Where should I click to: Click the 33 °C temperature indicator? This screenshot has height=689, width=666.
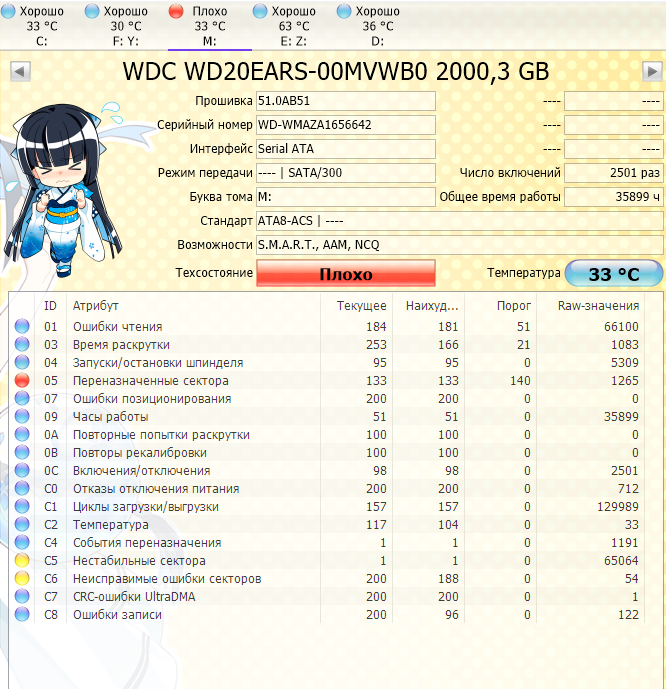point(614,273)
